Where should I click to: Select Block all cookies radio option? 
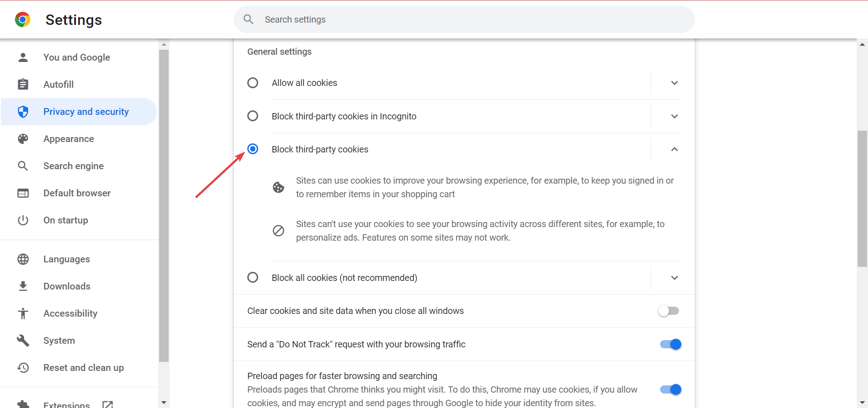point(253,277)
